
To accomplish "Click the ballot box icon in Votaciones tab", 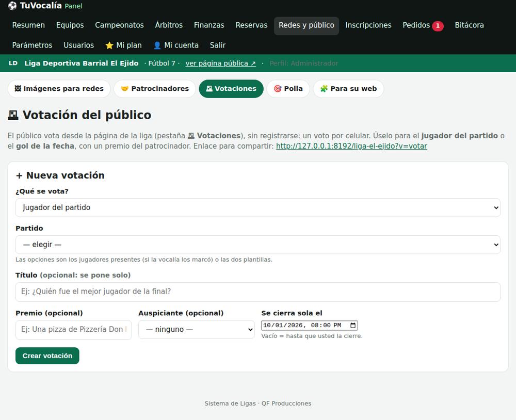I will (209, 89).
